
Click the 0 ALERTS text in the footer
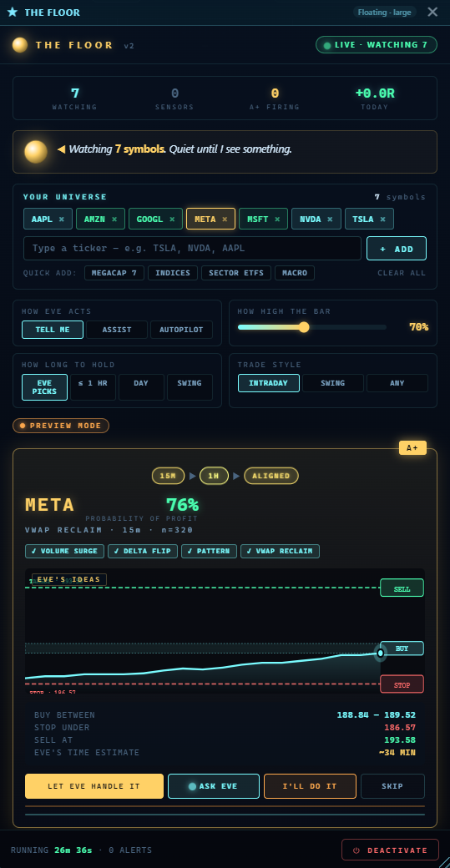coord(130,850)
